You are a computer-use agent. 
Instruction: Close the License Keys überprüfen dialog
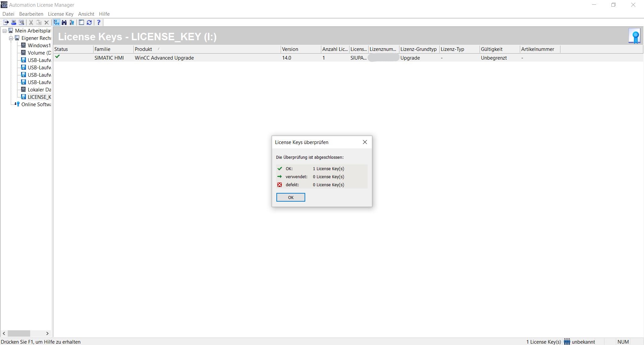365,142
